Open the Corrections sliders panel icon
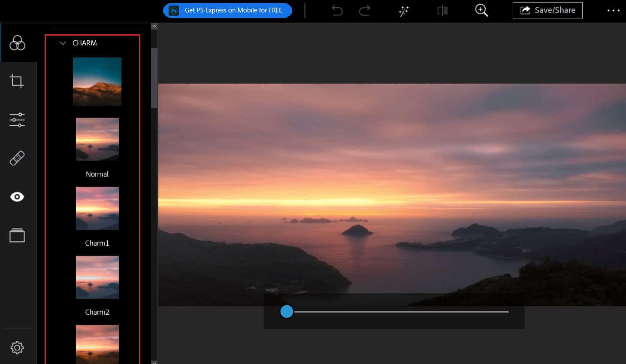This screenshot has height=364, width=626. (17, 120)
